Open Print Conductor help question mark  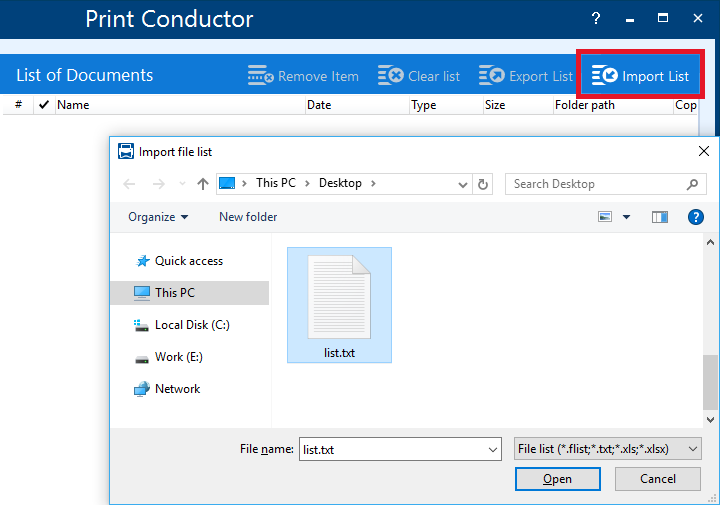click(596, 18)
